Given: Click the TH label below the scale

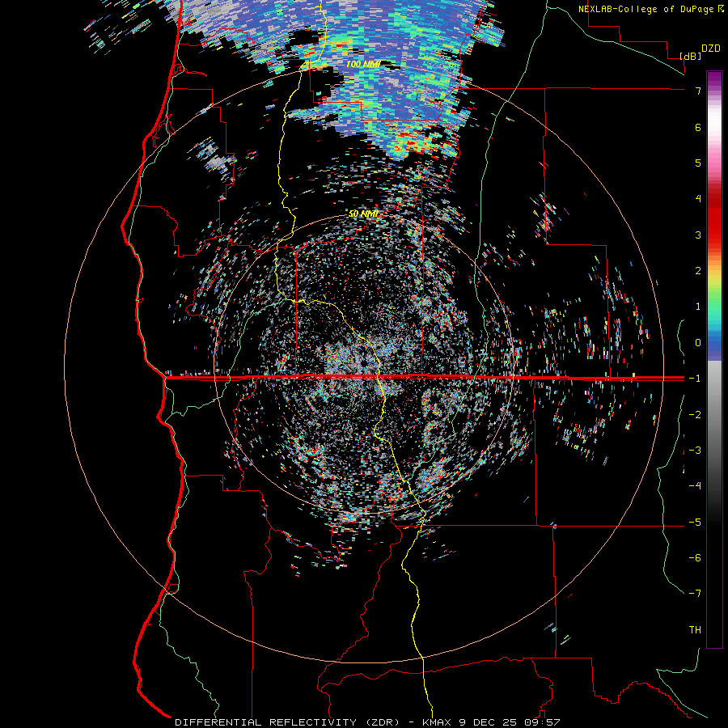Looking at the screenshot, I should (x=695, y=630).
